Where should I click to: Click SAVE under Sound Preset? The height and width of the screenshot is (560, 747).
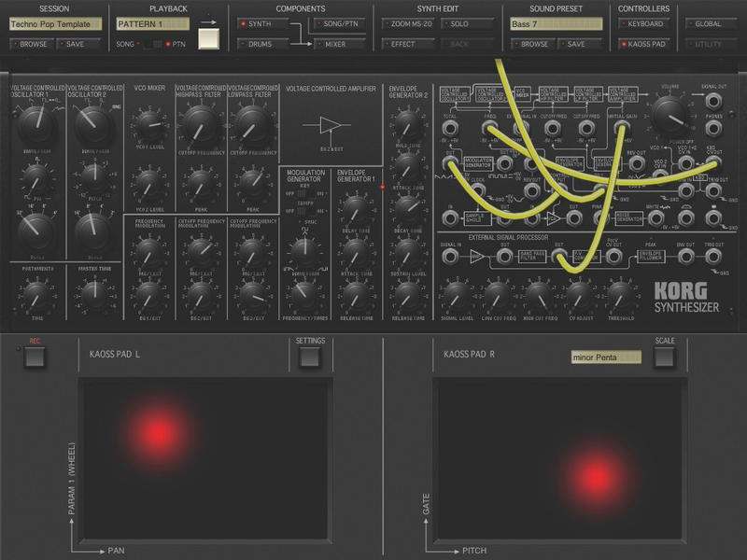[x=580, y=44]
